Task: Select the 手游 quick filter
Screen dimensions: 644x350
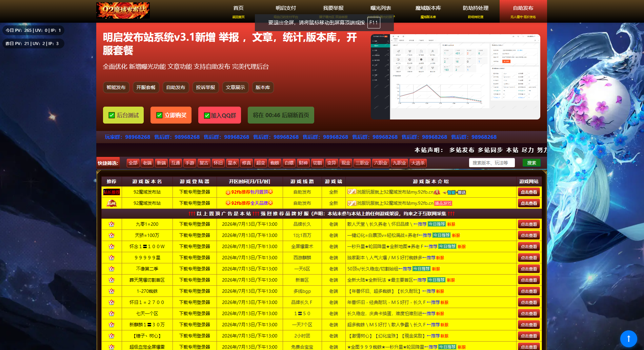Action: pos(190,163)
